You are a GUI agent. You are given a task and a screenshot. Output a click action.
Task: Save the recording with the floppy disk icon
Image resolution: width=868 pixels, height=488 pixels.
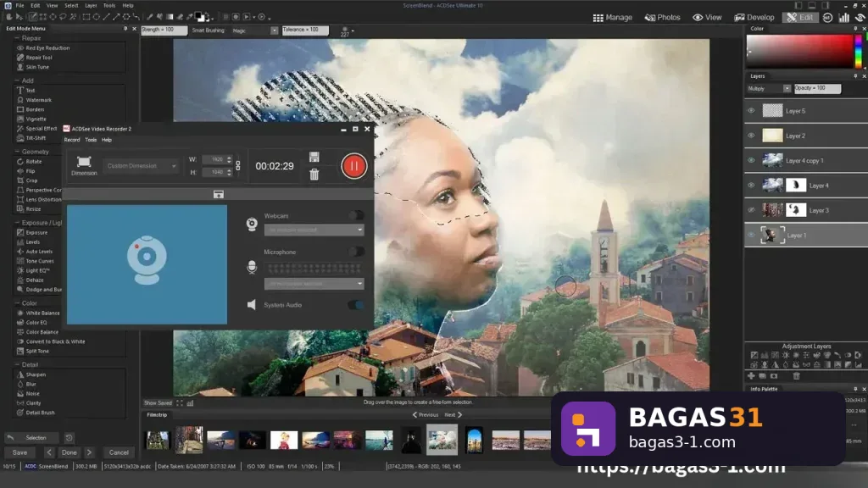314,157
